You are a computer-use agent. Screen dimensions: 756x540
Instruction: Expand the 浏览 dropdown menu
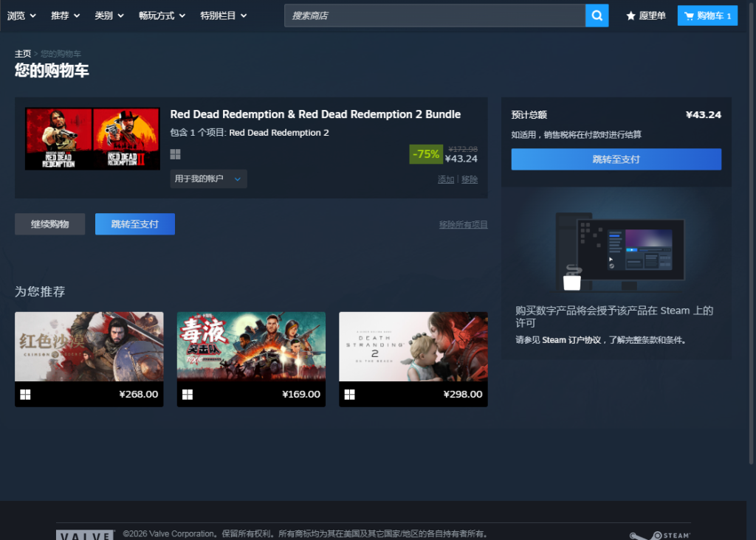click(21, 15)
